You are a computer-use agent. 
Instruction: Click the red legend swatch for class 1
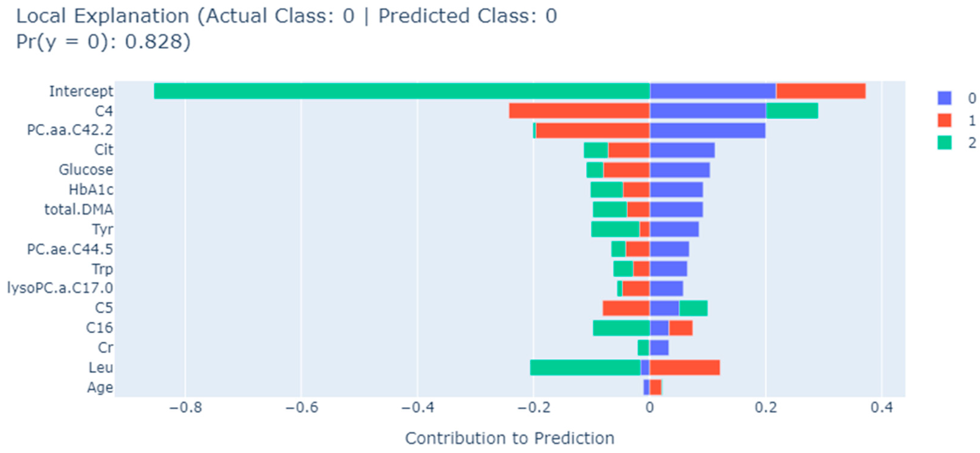click(944, 120)
